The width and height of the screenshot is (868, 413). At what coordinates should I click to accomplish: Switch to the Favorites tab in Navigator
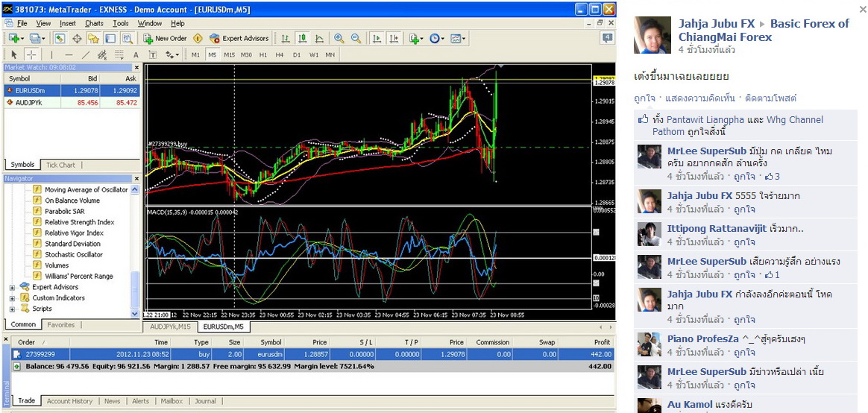[61, 325]
